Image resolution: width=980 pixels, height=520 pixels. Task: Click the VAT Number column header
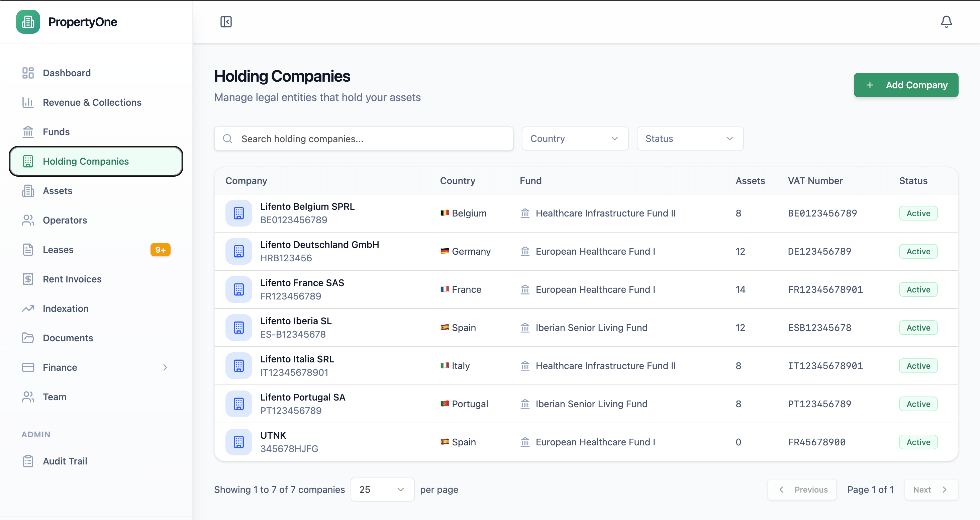coord(815,181)
